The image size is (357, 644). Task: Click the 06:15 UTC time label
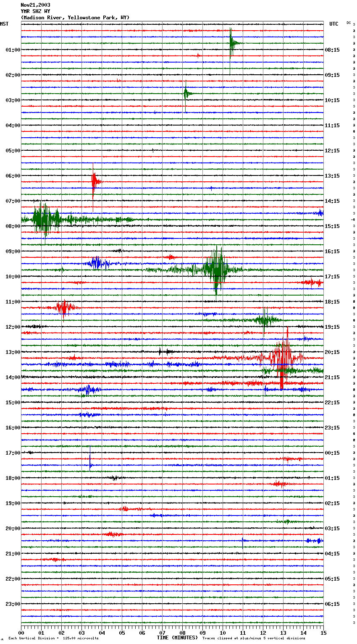tap(332, 604)
